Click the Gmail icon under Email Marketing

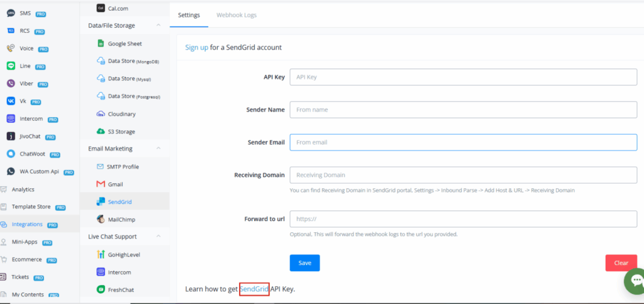[x=101, y=184]
